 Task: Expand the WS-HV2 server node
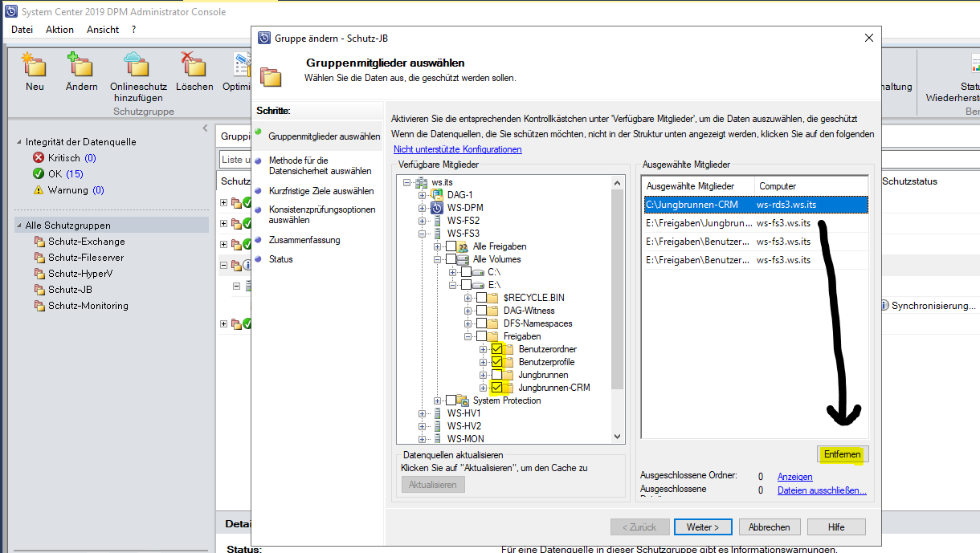click(x=423, y=426)
